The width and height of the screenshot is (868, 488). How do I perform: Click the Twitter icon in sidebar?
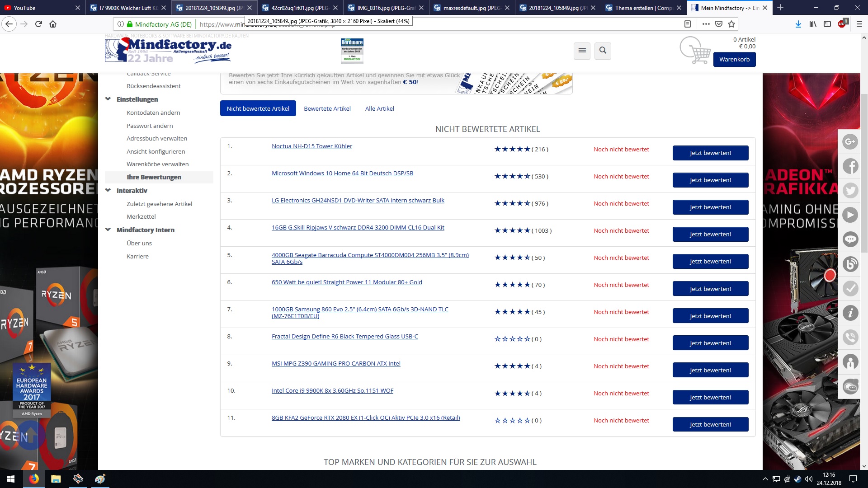[850, 191]
